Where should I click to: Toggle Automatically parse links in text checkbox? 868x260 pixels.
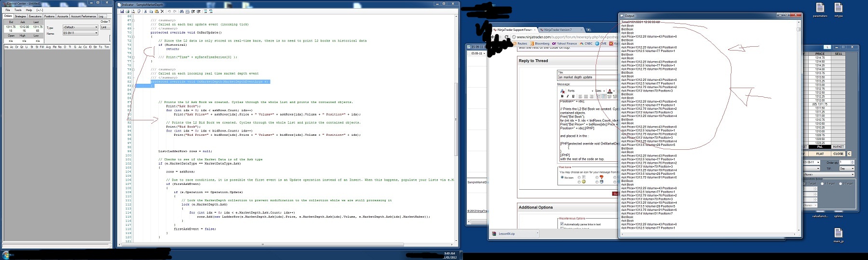click(562, 224)
